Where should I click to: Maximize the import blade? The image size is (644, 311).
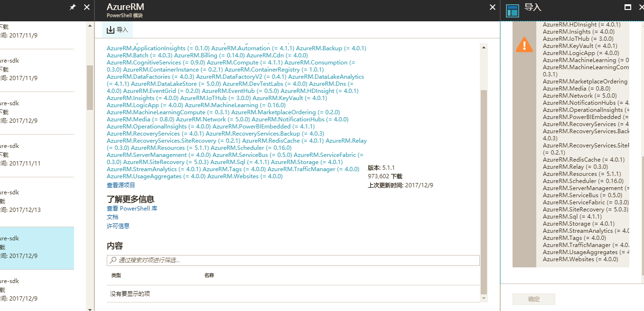(x=628, y=7)
